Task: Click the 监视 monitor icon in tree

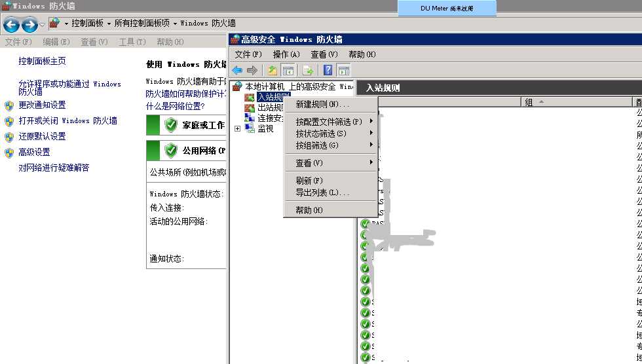Action: pos(250,128)
